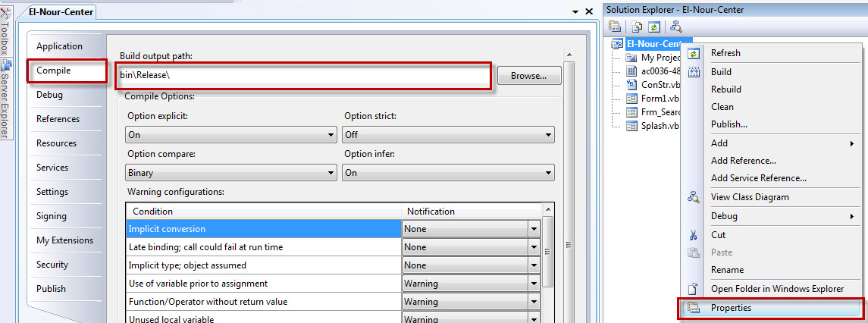Switch to the Compile tab

click(x=67, y=71)
